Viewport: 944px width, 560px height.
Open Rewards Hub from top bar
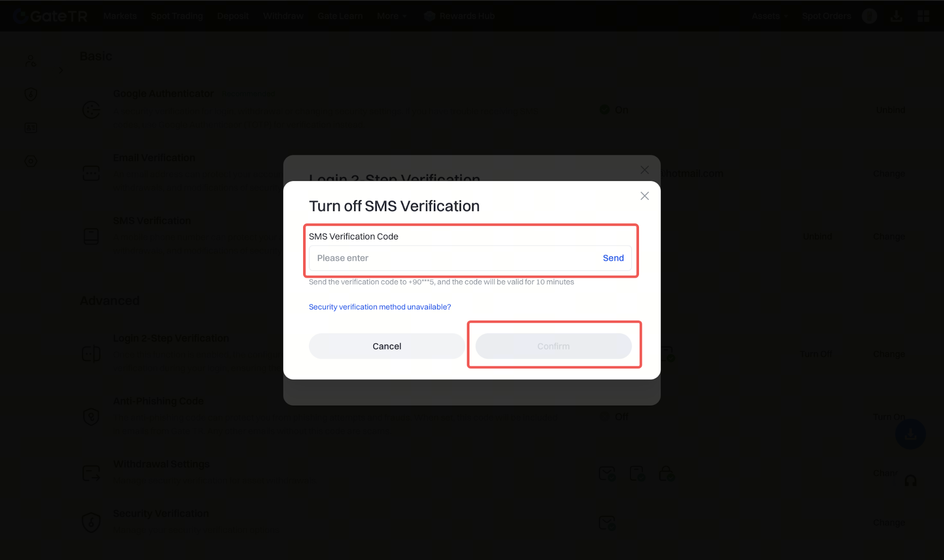(459, 16)
